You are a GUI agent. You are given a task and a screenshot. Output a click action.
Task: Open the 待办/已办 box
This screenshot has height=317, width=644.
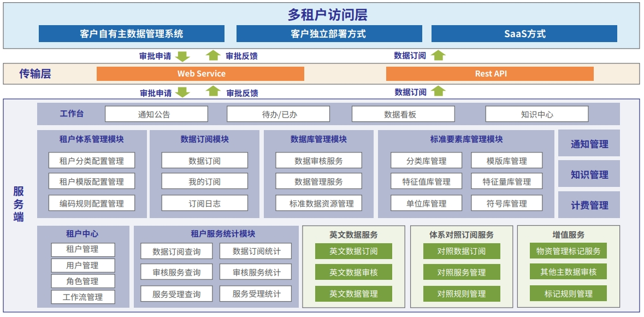pos(278,114)
